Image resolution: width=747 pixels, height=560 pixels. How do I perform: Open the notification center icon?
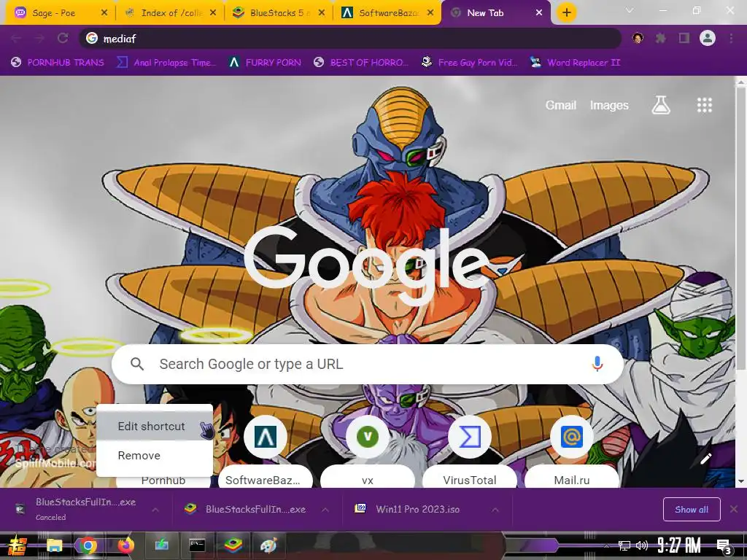pos(724,546)
